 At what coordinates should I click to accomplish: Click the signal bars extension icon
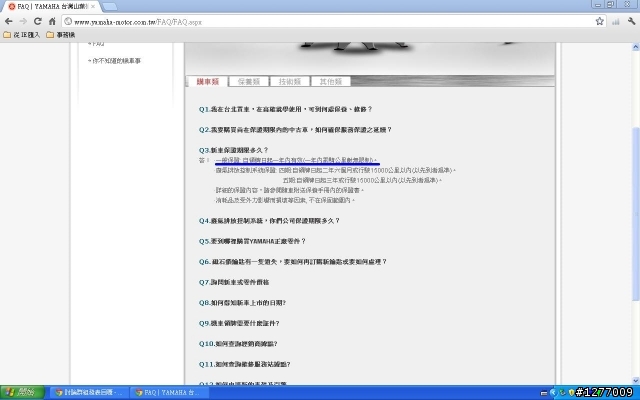click(x=616, y=22)
